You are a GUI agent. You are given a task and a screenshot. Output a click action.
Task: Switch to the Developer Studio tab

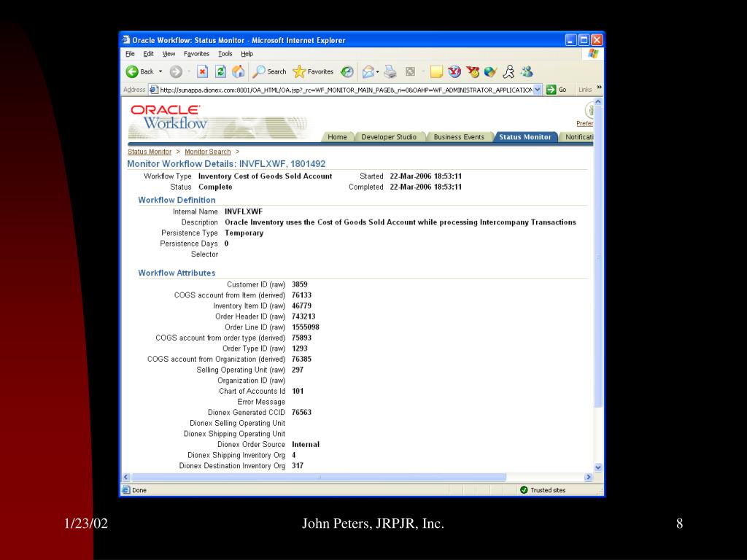pyautogui.click(x=389, y=137)
